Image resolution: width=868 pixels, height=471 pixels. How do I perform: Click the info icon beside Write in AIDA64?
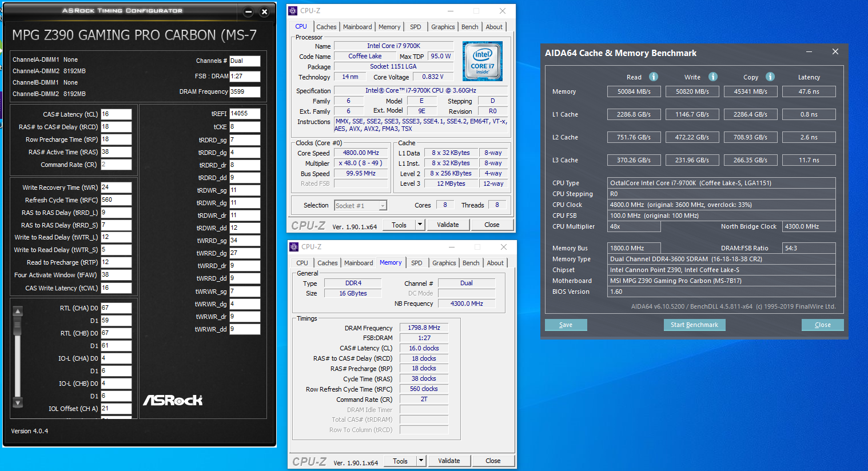click(x=713, y=77)
